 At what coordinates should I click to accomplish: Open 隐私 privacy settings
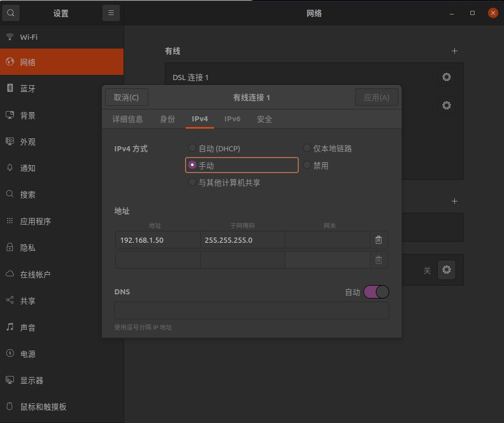[62, 247]
